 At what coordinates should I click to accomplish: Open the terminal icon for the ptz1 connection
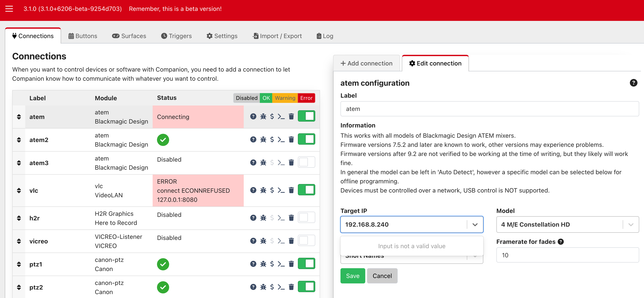click(x=281, y=264)
